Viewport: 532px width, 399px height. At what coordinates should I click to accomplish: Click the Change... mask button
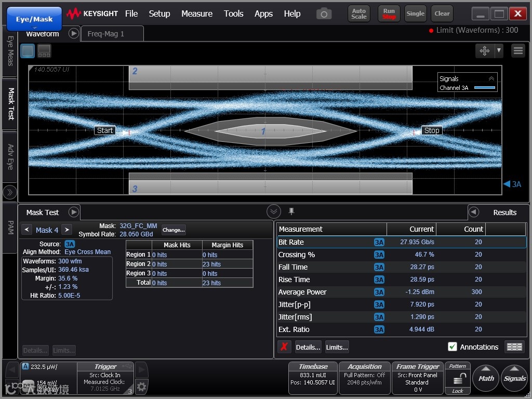[174, 230]
